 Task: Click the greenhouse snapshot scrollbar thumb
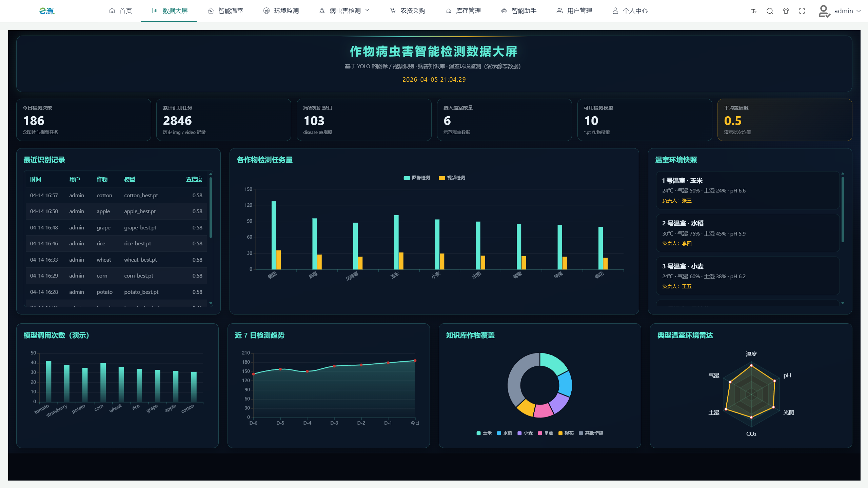click(x=843, y=209)
